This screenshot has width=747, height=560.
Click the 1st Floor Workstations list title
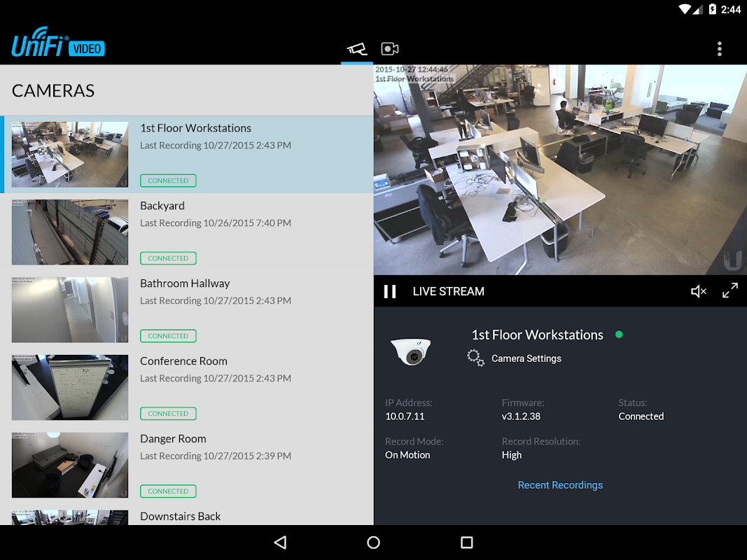tap(195, 128)
